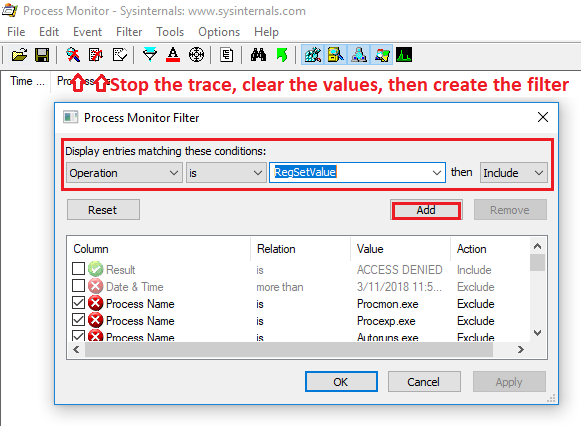581x426 pixels.
Task: Open Highlight settings via the red A icon
Action: pyautogui.click(x=173, y=55)
